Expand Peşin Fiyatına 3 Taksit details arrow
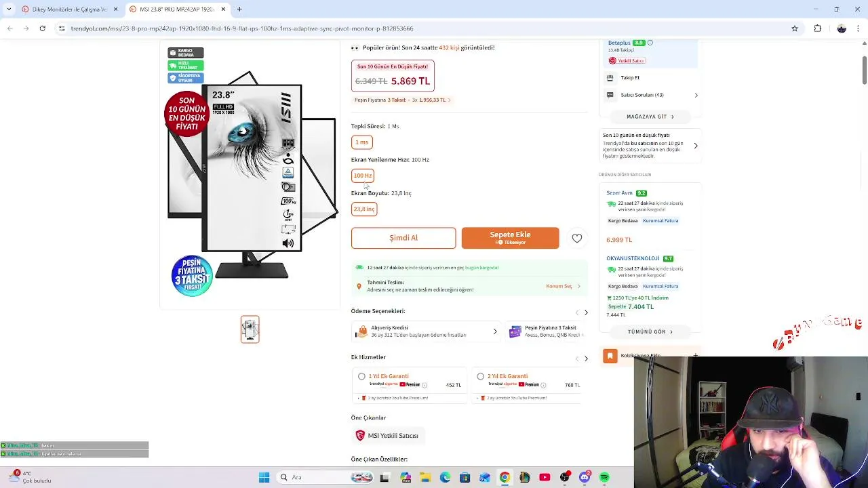The image size is (868, 488). (x=449, y=100)
